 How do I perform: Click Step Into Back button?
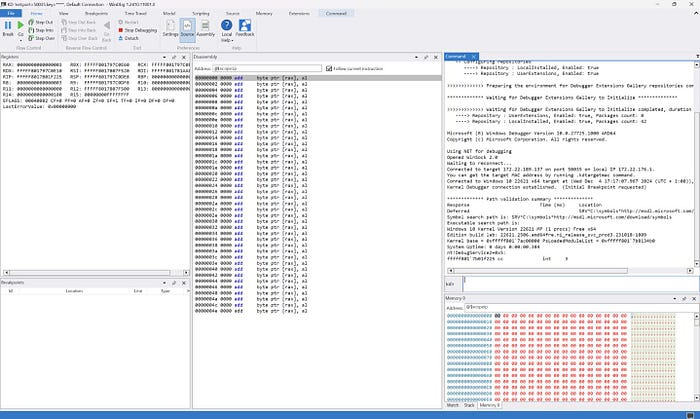point(79,30)
